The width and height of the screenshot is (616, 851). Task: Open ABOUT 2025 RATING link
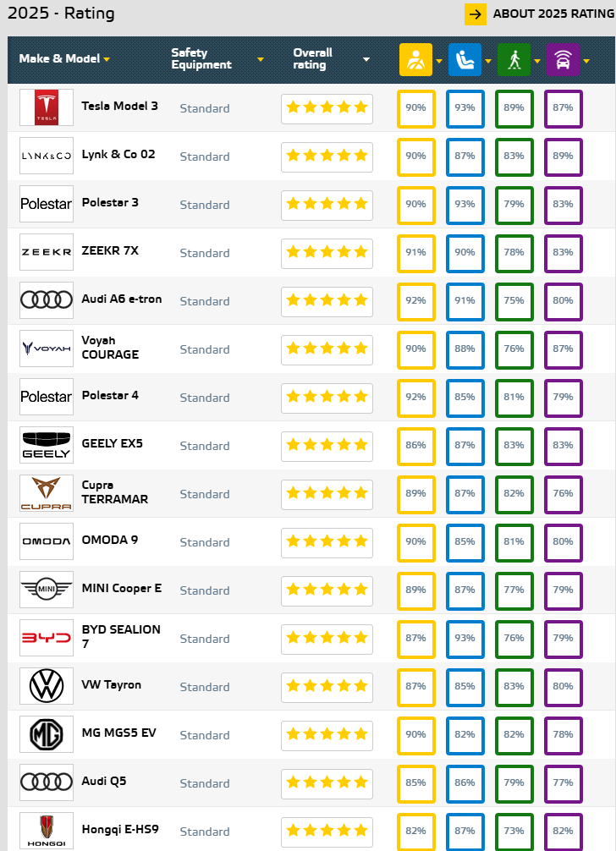(553, 14)
